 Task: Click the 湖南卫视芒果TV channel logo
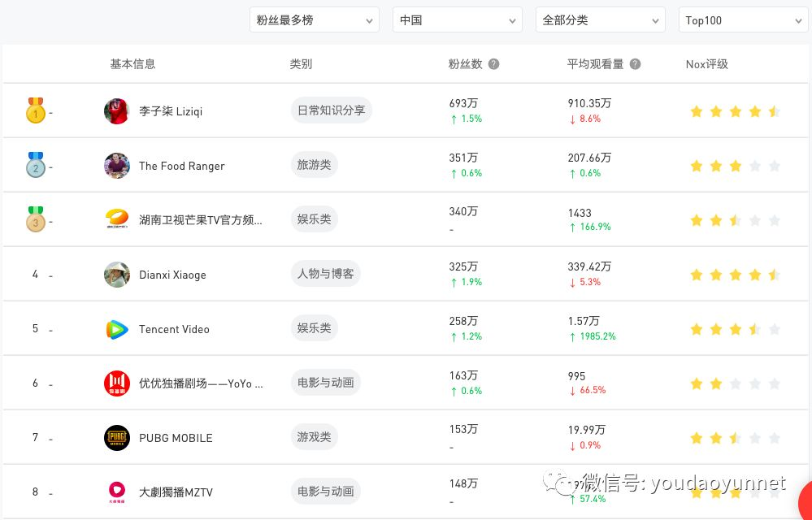[117, 220]
